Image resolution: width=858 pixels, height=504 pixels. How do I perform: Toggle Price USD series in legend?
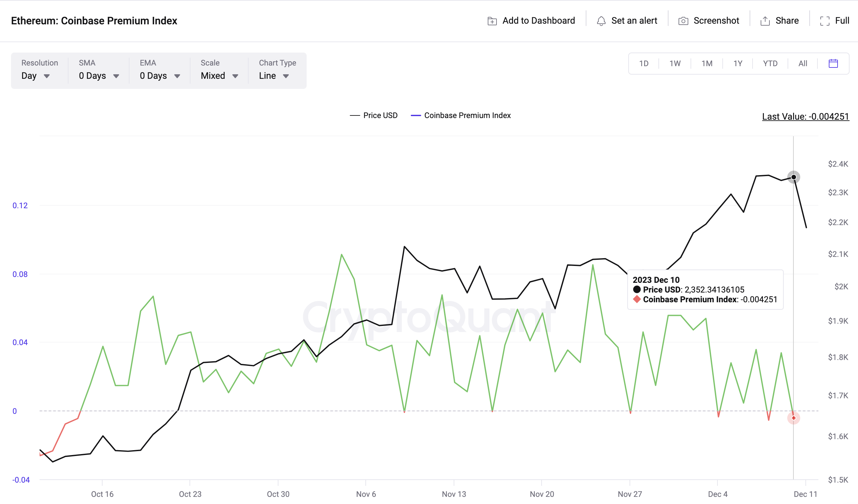coord(374,115)
